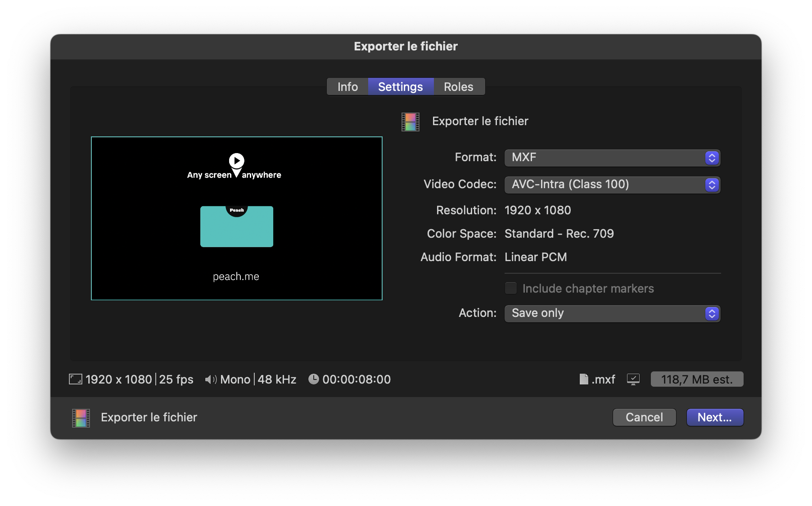The height and width of the screenshot is (506, 812).
Task: Open the Action dropdown showing Save only
Action: pyautogui.click(x=612, y=313)
